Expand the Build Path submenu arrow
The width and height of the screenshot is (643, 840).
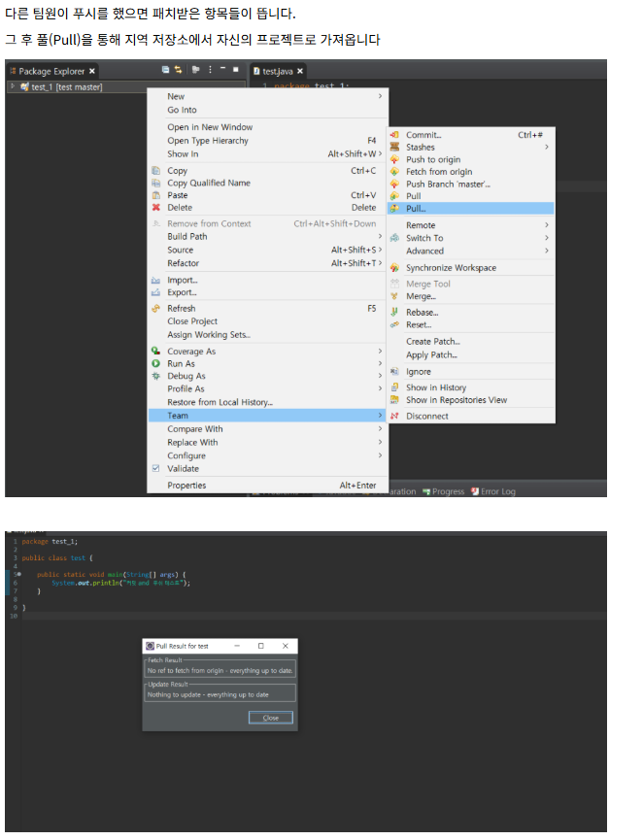point(380,236)
